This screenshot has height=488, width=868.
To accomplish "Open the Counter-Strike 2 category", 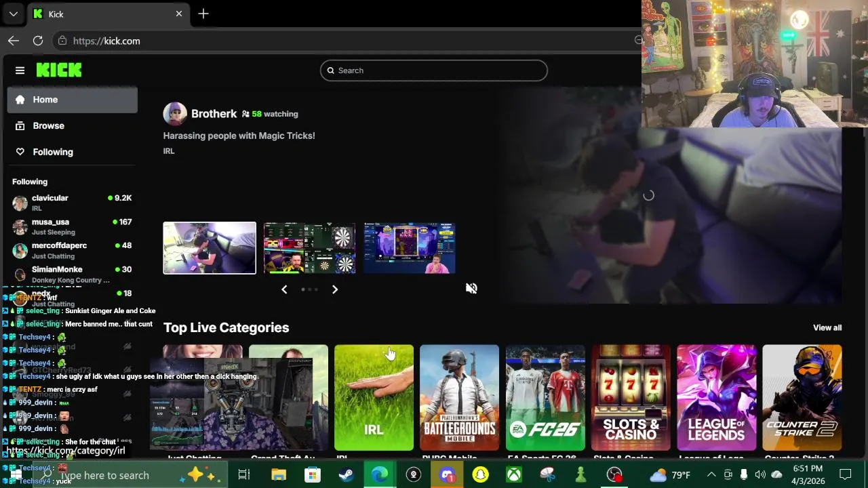I will (802, 398).
